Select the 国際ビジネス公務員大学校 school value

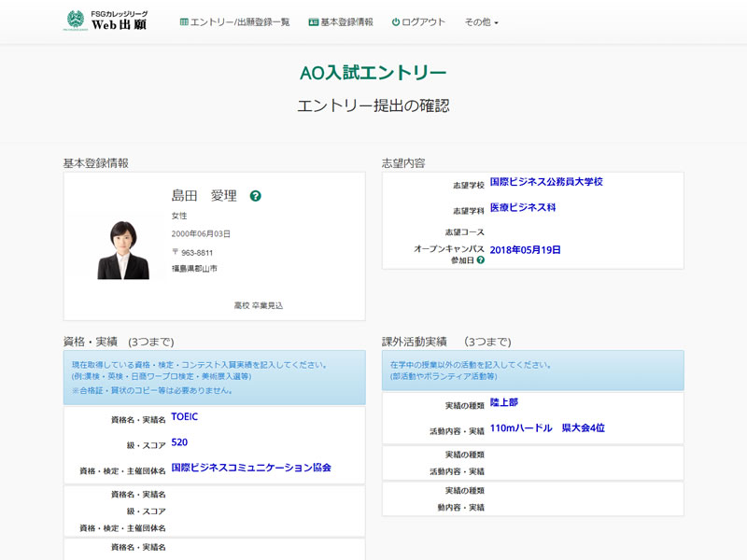546,182
